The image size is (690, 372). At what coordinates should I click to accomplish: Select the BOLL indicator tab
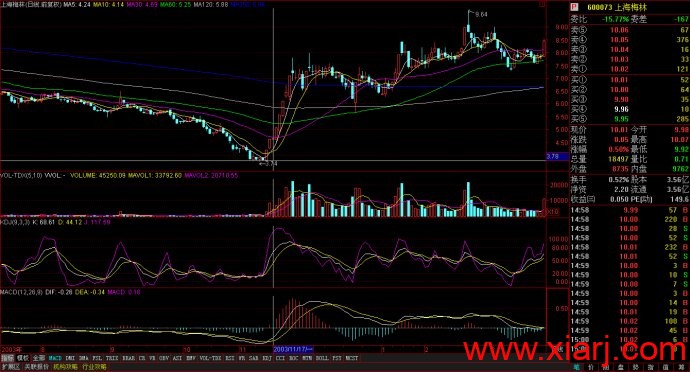[x=322, y=358]
